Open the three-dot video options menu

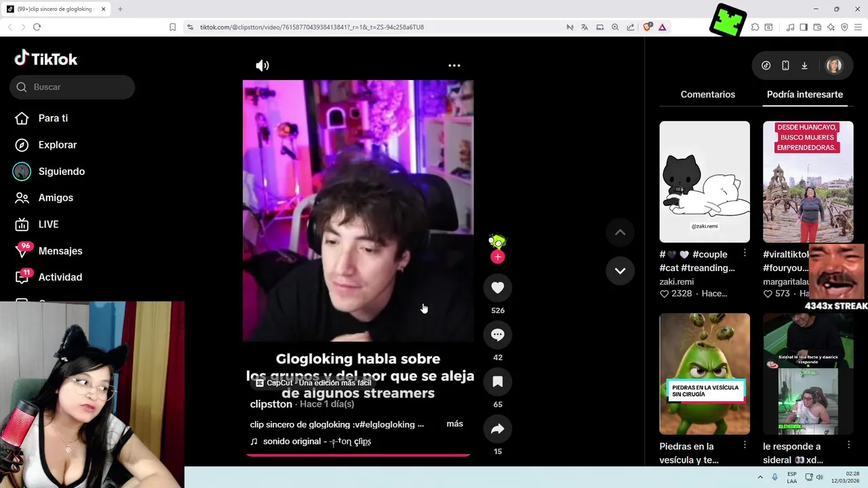pos(454,66)
